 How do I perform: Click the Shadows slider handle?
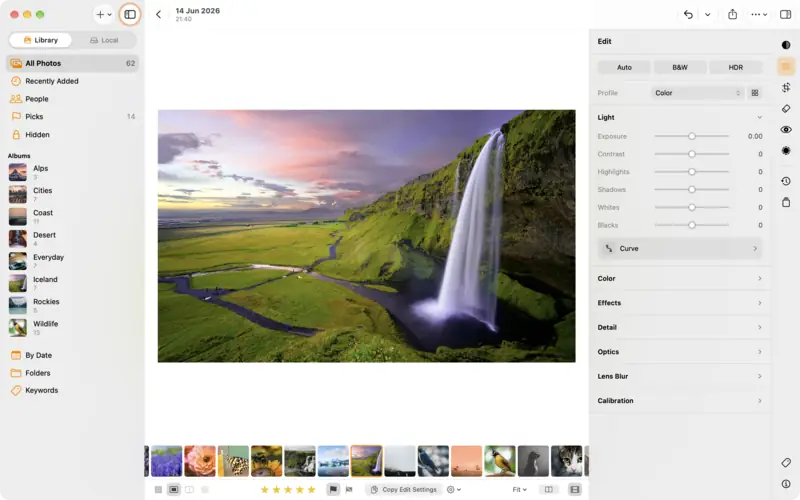(x=692, y=189)
